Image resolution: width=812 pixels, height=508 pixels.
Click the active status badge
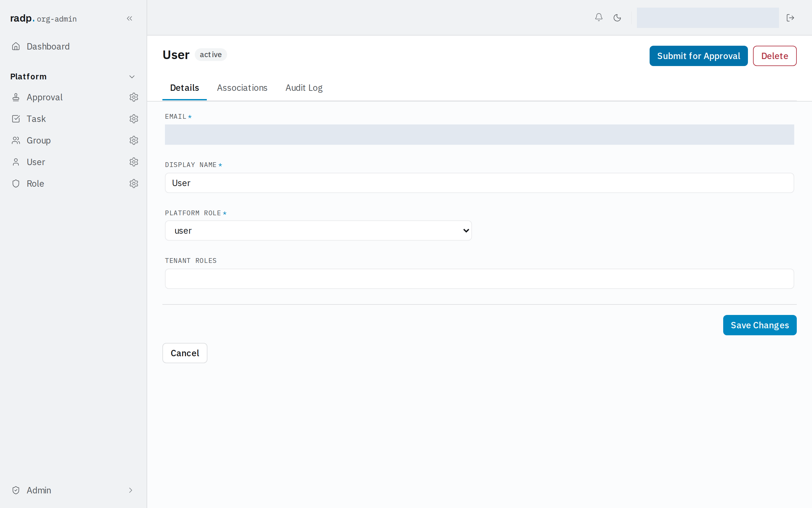pyautogui.click(x=211, y=54)
